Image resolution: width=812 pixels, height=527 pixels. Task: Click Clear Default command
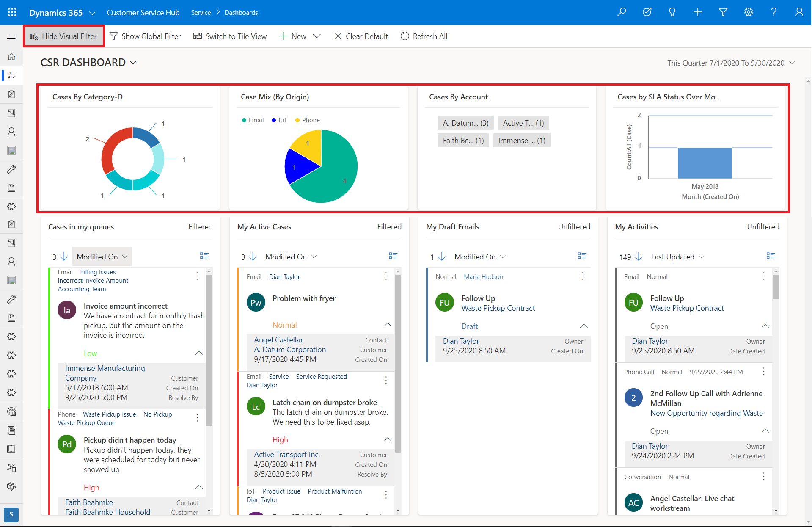(x=361, y=36)
